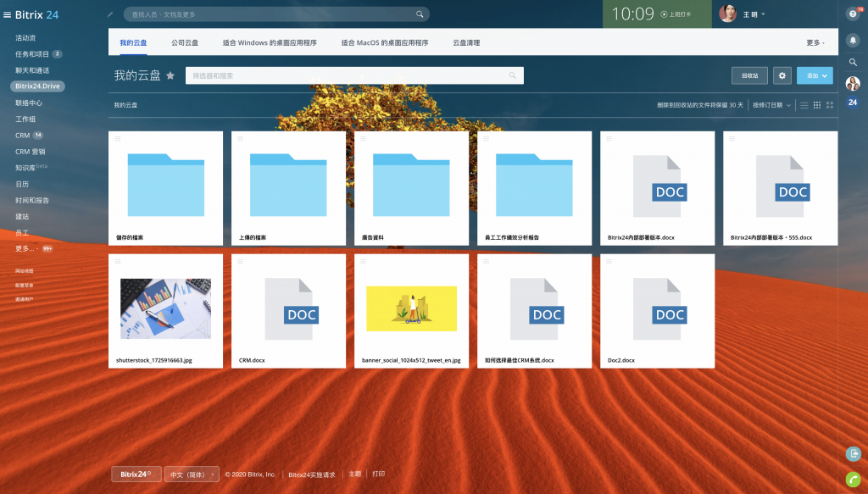Click the right sidebar search icon
Viewport: 868px width, 494px height.
click(853, 63)
